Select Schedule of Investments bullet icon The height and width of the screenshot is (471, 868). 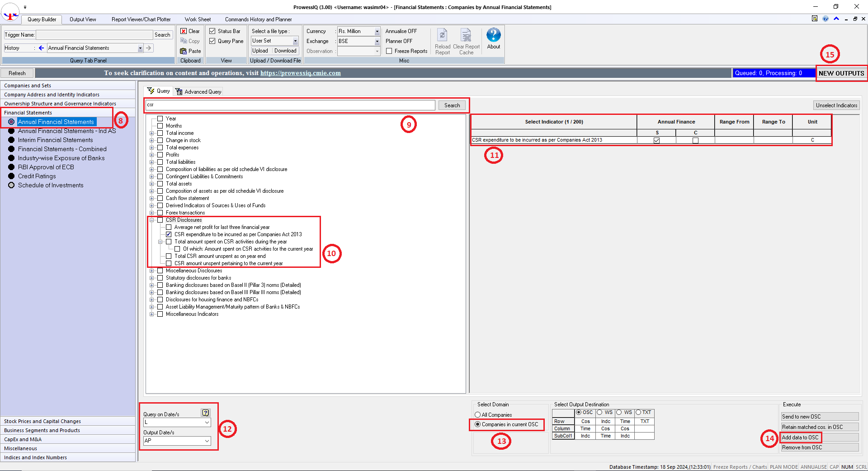click(x=11, y=185)
